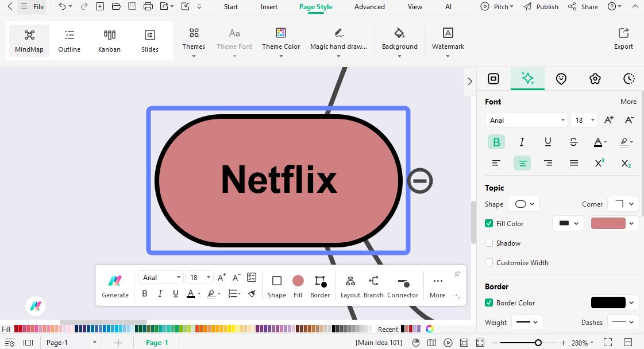Viewport: 644px width, 349px height.
Task: Open Branch options in floating toolbar
Action: (x=373, y=286)
